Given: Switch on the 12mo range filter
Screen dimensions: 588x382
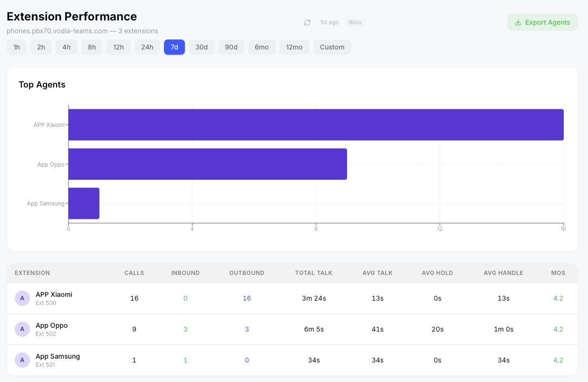Looking at the screenshot, I should [294, 47].
